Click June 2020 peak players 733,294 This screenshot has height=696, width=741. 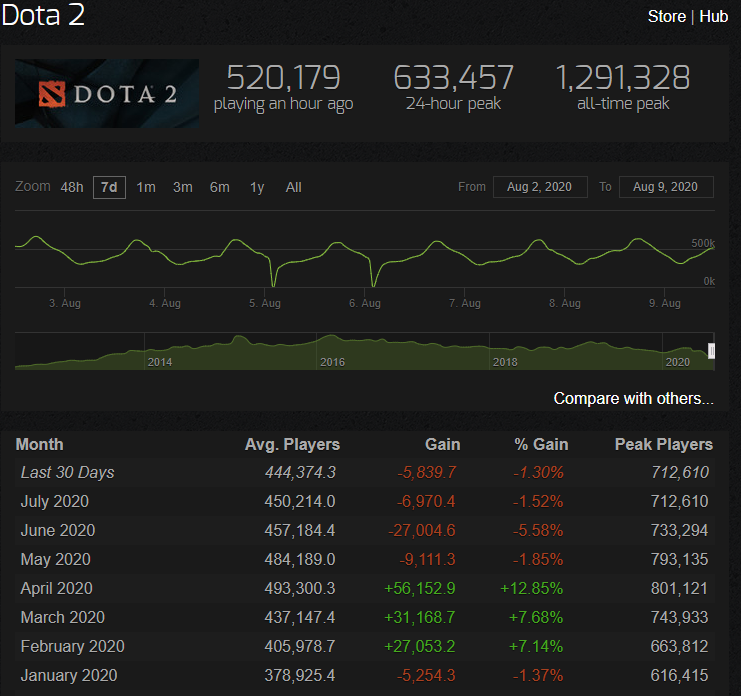(680, 531)
